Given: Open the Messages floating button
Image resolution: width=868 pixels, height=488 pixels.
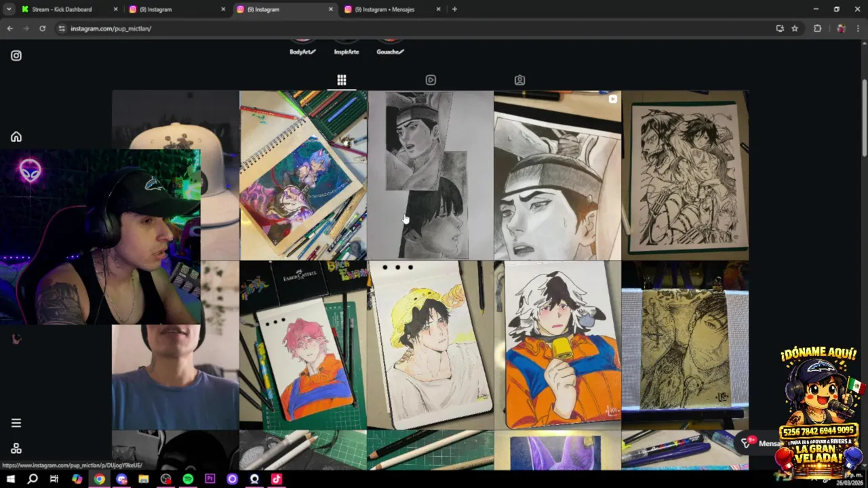Looking at the screenshot, I should (x=759, y=443).
